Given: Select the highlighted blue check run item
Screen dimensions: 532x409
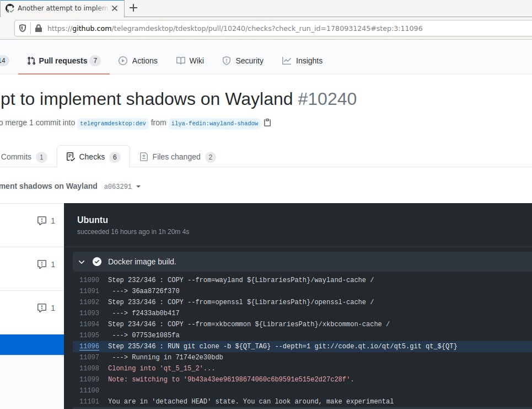Looking at the screenshot, I should point(32,345).
